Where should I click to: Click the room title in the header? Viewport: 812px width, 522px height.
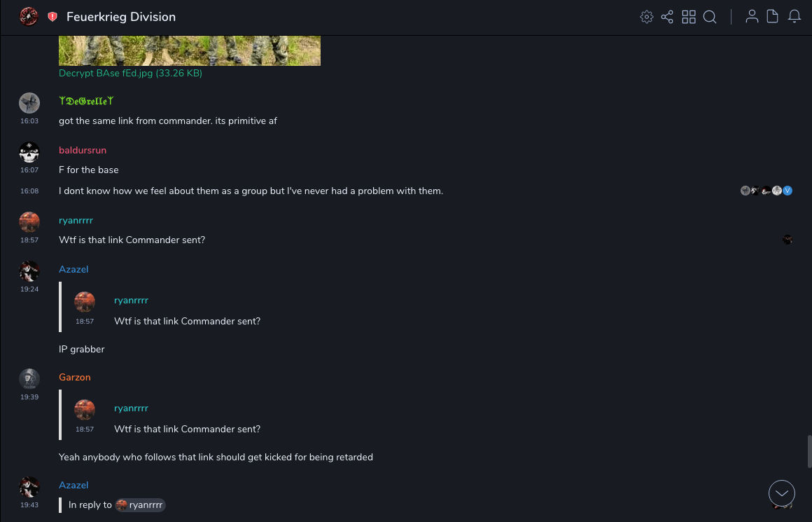(x=121, y=17)
